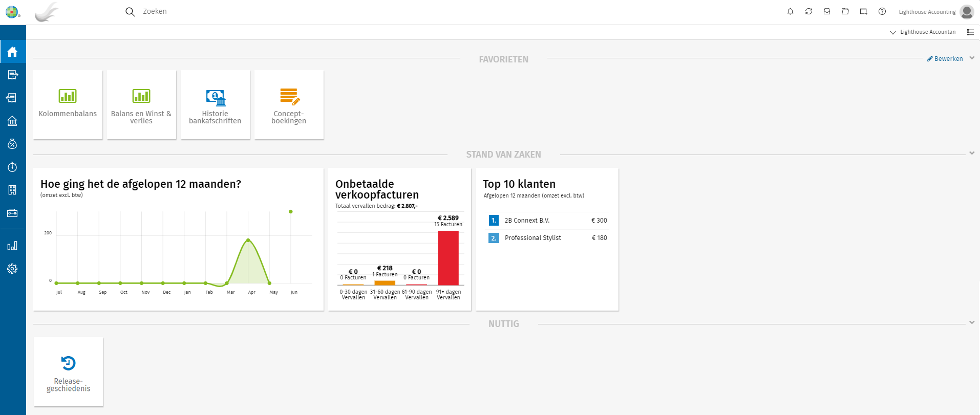
Task: Open the notifications bell
Action: click(790, 11)
